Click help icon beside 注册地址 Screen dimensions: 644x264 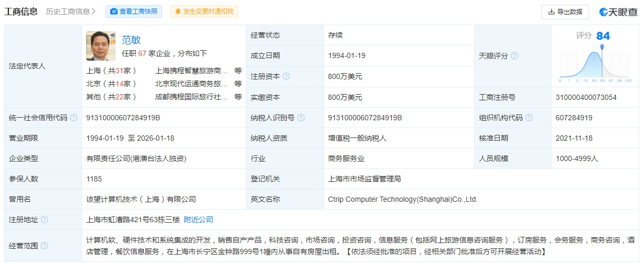pyautogui.click(x=44, y=220)
